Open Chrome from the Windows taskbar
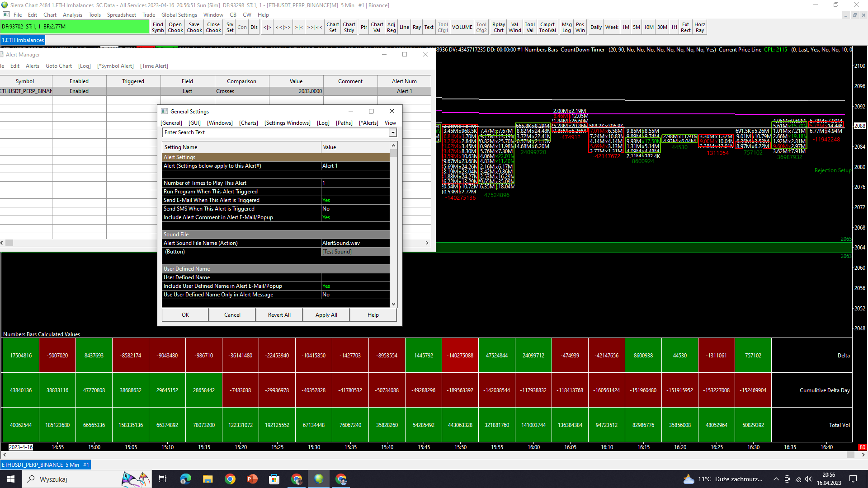This screenshot has width=868, height=488. (x=230, y=479)
